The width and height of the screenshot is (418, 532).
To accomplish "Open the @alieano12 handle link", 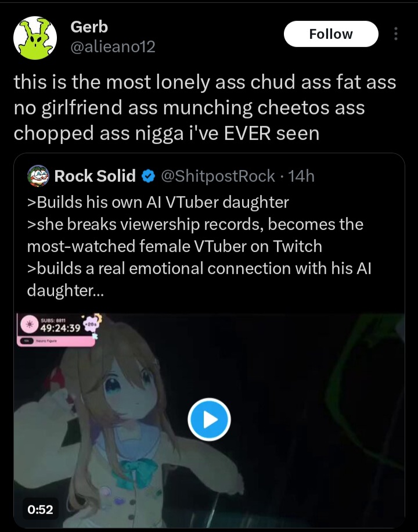I will tap(113, 46).
